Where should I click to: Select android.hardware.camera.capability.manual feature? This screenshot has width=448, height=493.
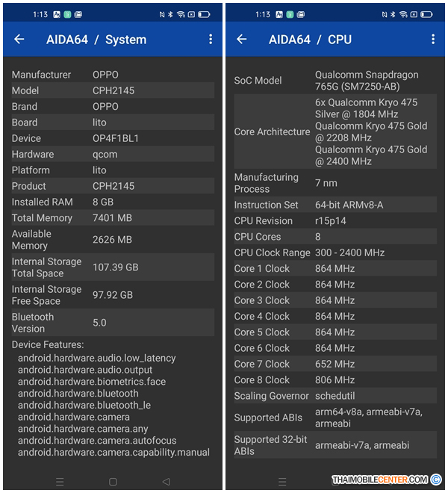[113, 453]
